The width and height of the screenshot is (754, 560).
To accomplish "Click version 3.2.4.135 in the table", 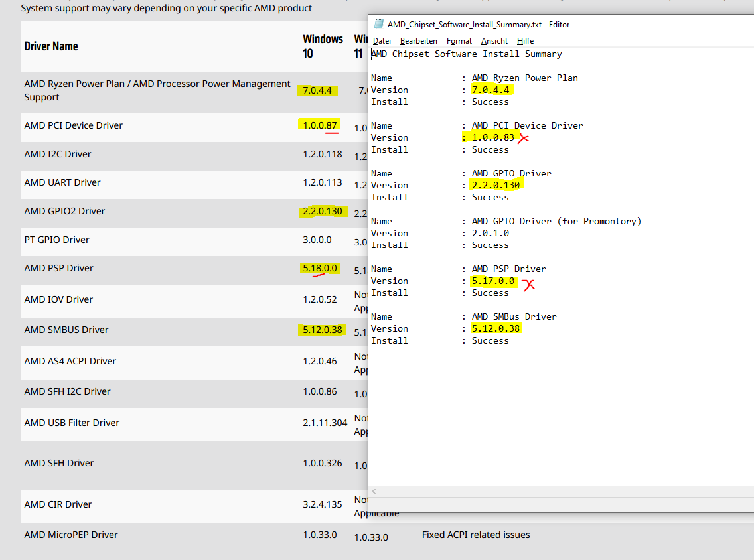I will point(322,504).
